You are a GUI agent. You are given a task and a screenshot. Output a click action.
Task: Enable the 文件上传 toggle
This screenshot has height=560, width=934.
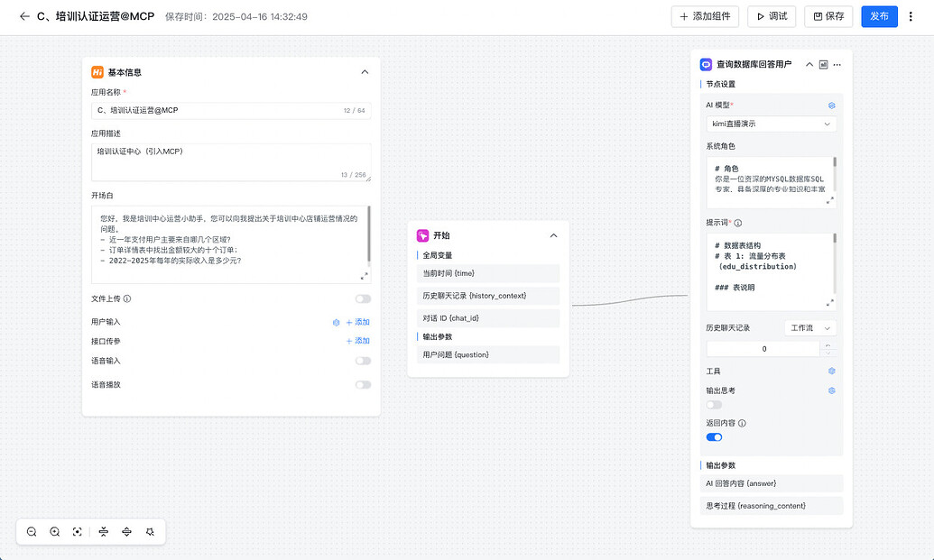(x=364, y=298)
